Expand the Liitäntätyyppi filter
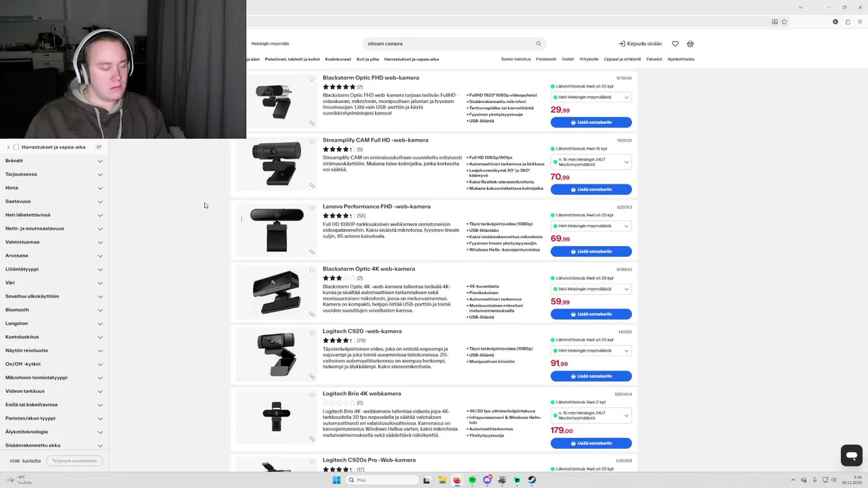 54,269
